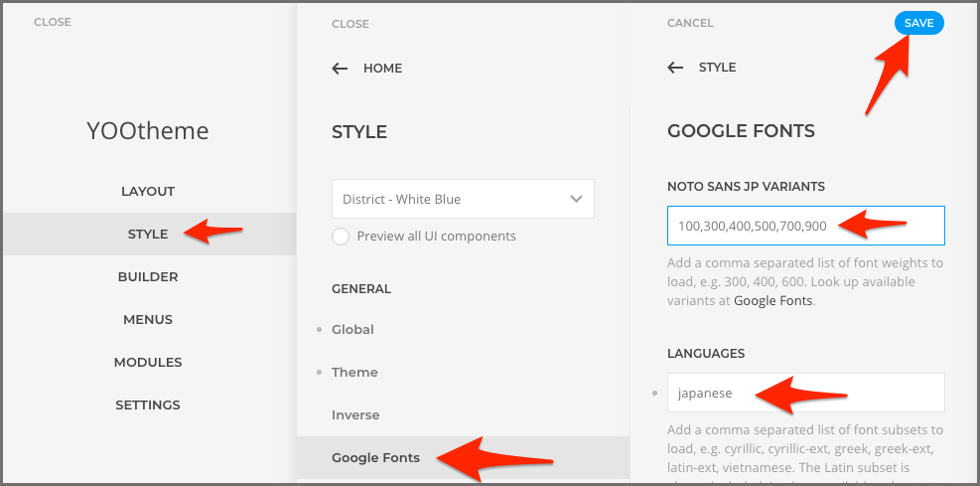This screenshot has width=980, height=486.
Task: Select the Style menu item
Action: (148, 234)
